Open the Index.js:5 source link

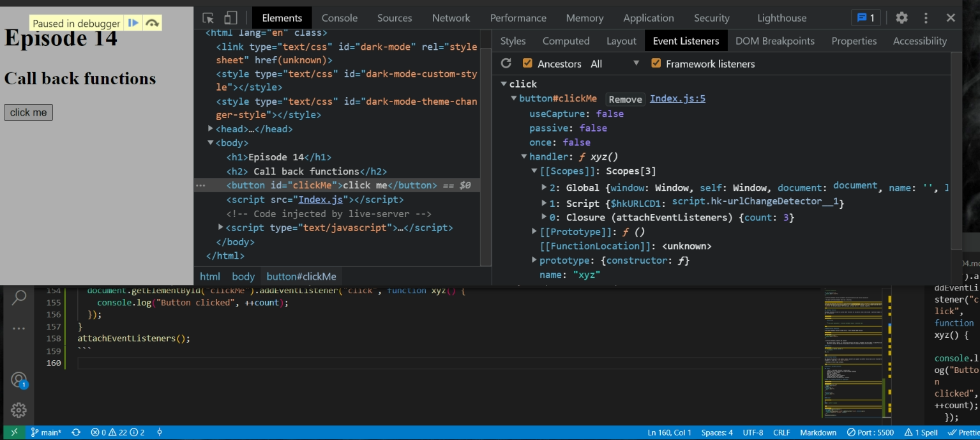(677, 98)
